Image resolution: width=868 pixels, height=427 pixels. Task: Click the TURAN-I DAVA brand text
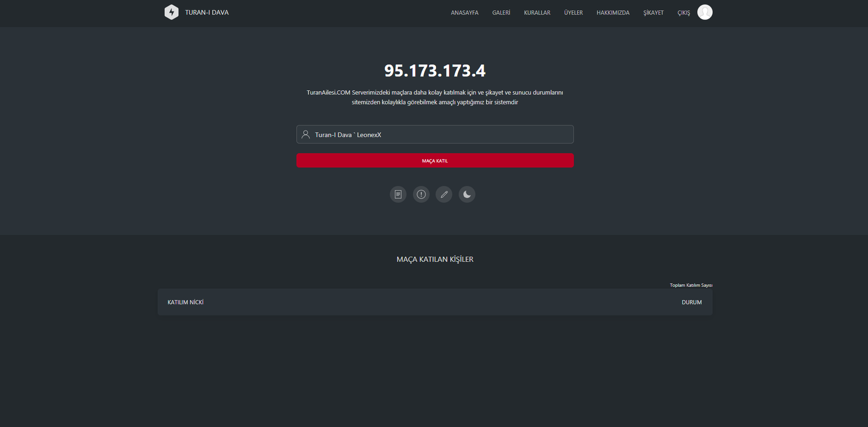(207, 12)
